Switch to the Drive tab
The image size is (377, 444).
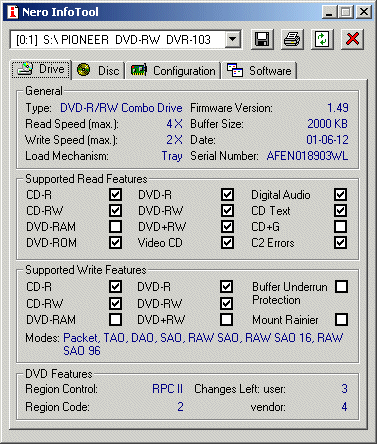point(42,69)
